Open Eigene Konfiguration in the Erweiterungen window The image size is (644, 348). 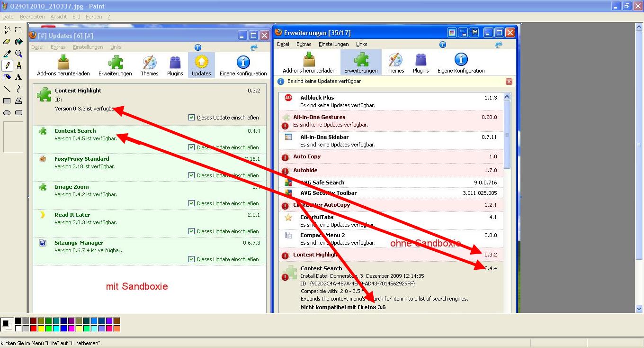pos(461,62)
